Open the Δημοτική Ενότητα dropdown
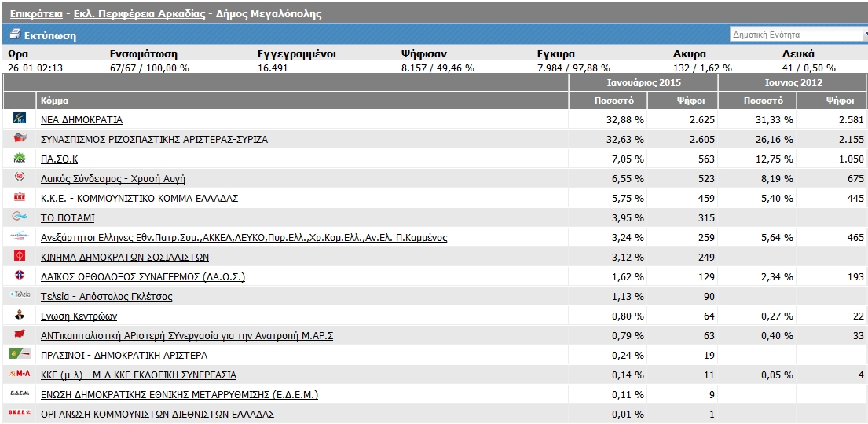The image size is (868, 424). tap(795, 35)
